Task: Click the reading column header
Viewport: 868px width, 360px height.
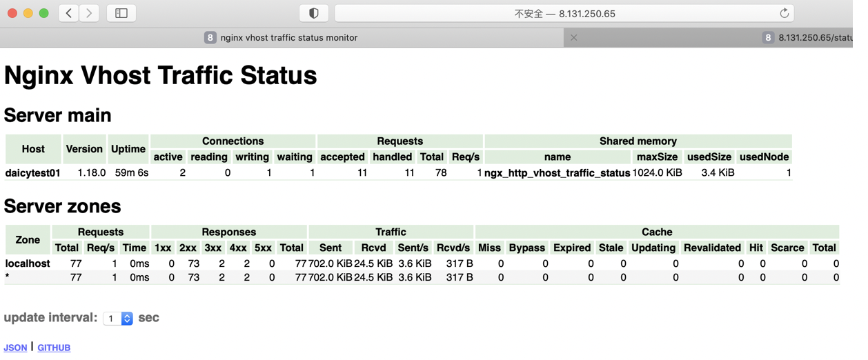Action: click(209, 157)
